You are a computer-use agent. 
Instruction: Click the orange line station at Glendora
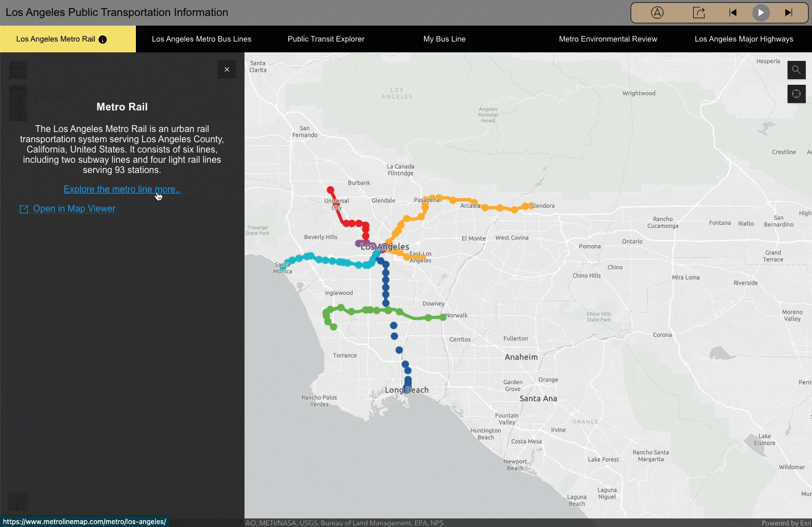click(531, 206)
